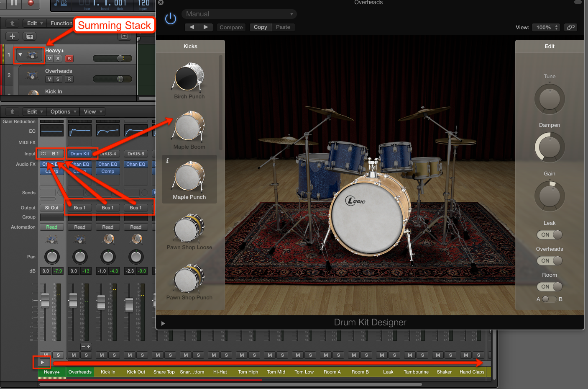Click the Heavy+ channel strip drum icon in mixer
588x389 pixels.
pos(52,240)
